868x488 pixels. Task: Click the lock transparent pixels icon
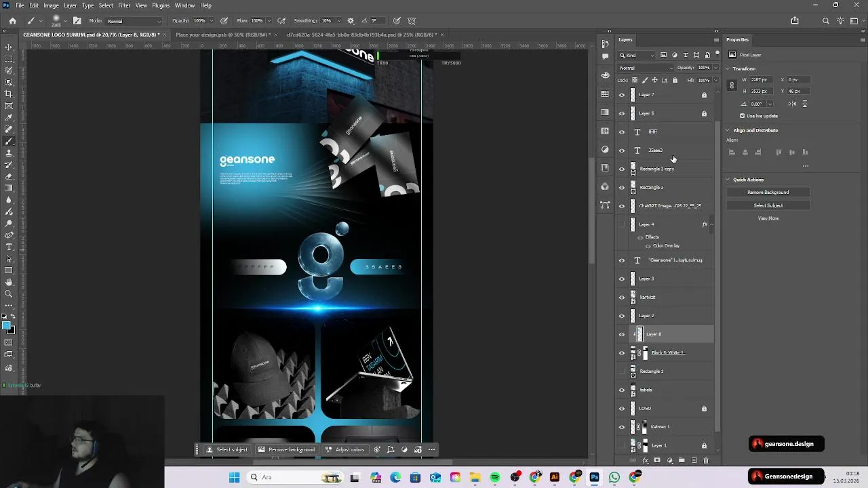coord(633,80)
